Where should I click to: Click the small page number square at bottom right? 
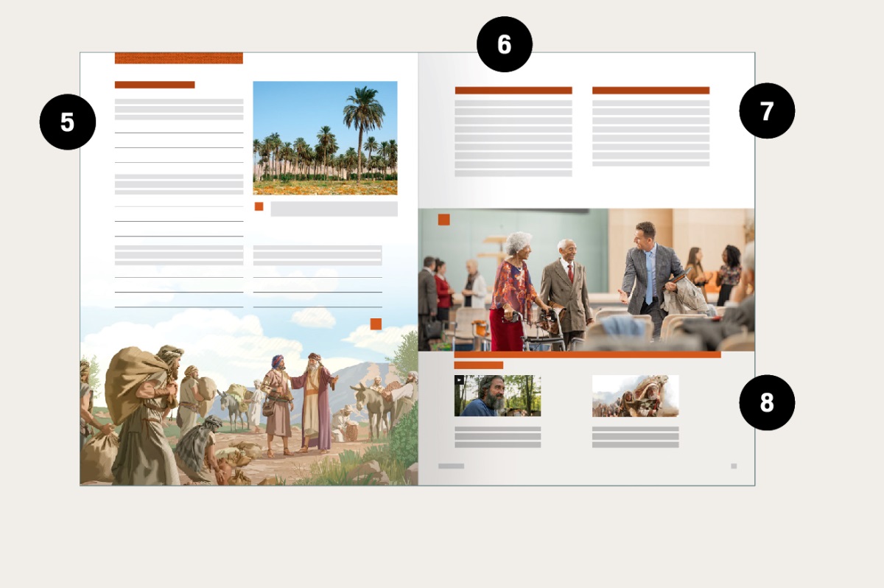click(734, 466)
